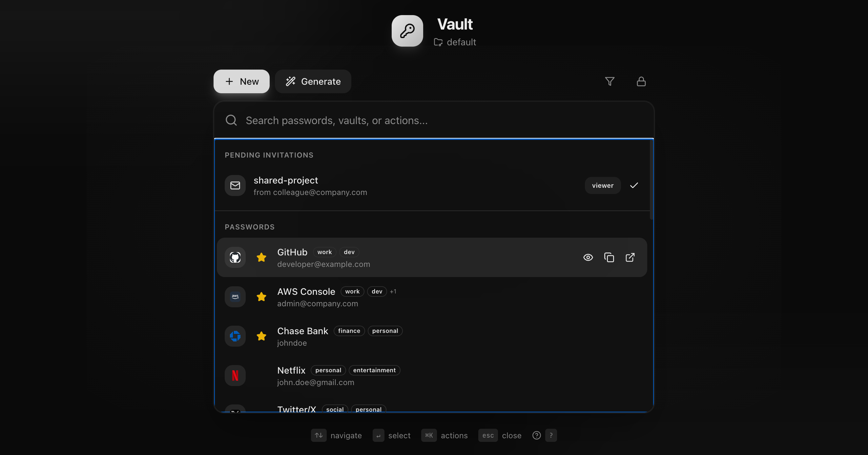
Task: Accept the shared-project invitation checkmark
Action: pyautogui.click(x=634, y=185)
